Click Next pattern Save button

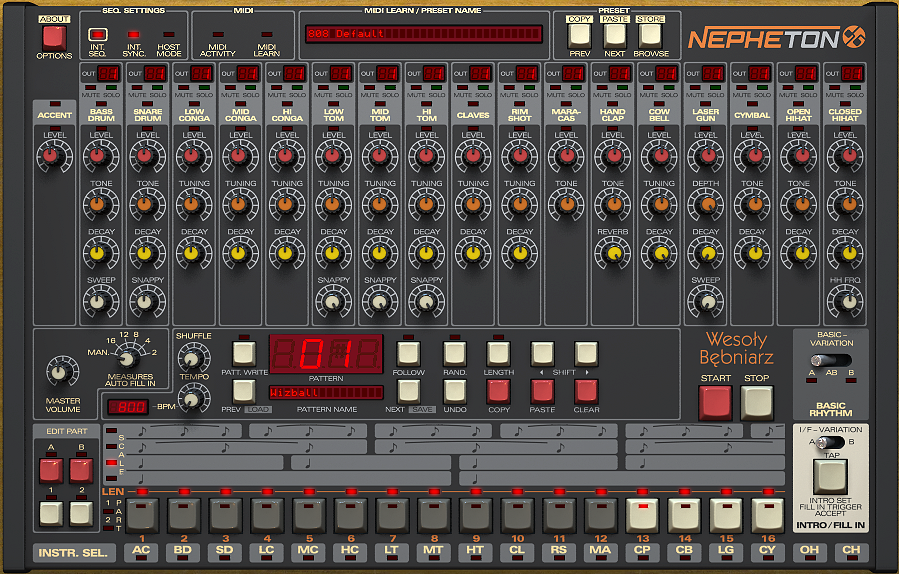point(408,391)
